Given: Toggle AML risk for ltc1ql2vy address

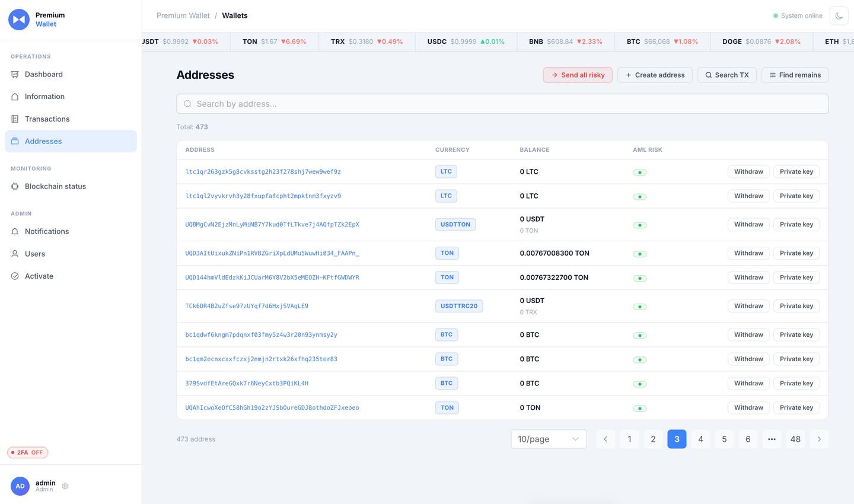Looking at the screenshot, I should 640,197.
